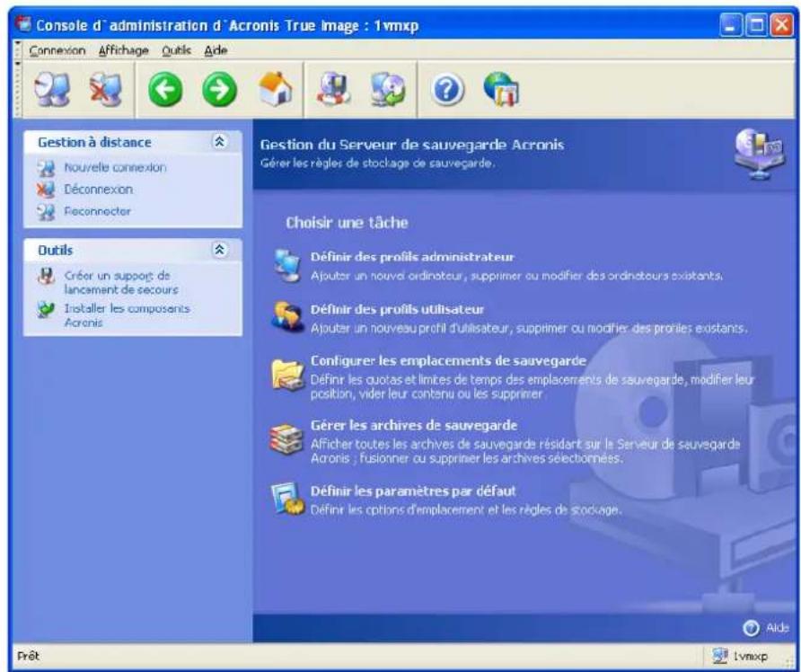Click Créer un support de lancement de secours
Screen dimensions: 801x672
pyautogui.click(x=121, y=283)
